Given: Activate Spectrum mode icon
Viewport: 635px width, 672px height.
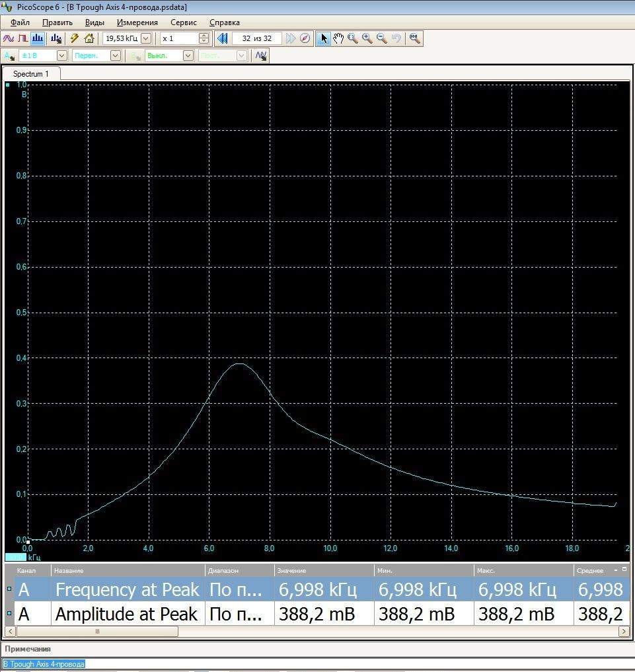Looking at the screenshot, I should coord(38,38).
